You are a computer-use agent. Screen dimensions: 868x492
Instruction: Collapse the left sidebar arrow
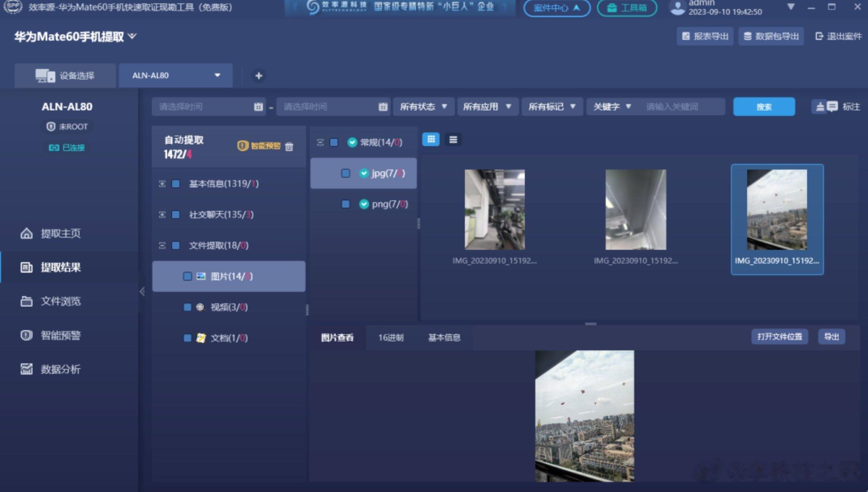click(x=142, y=292)
